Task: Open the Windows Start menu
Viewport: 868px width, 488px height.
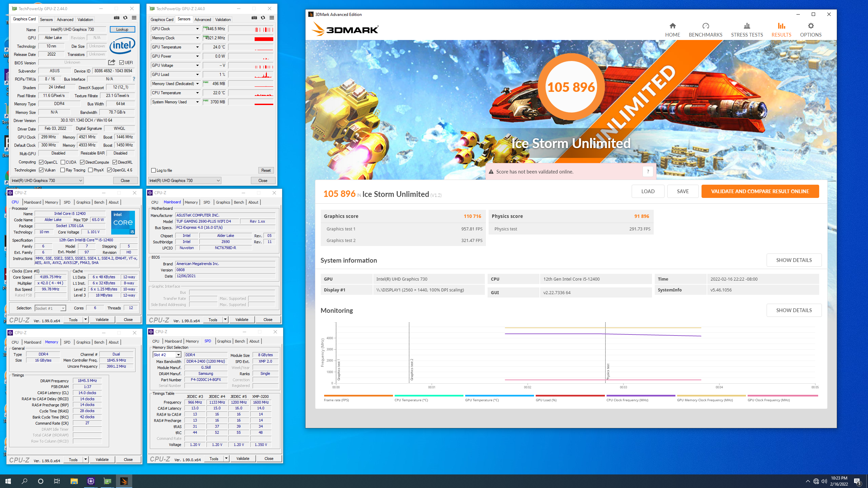Action: pyautogui.click(x=8, y=481)
